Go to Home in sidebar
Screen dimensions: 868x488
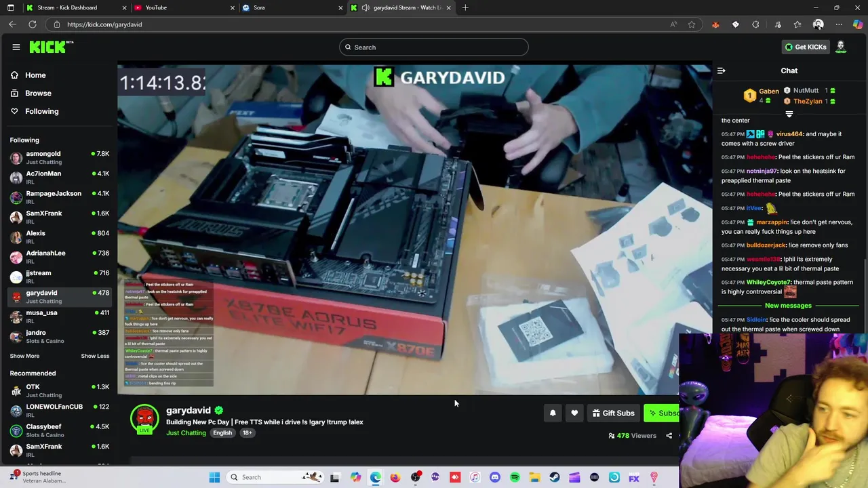(35, 75)
